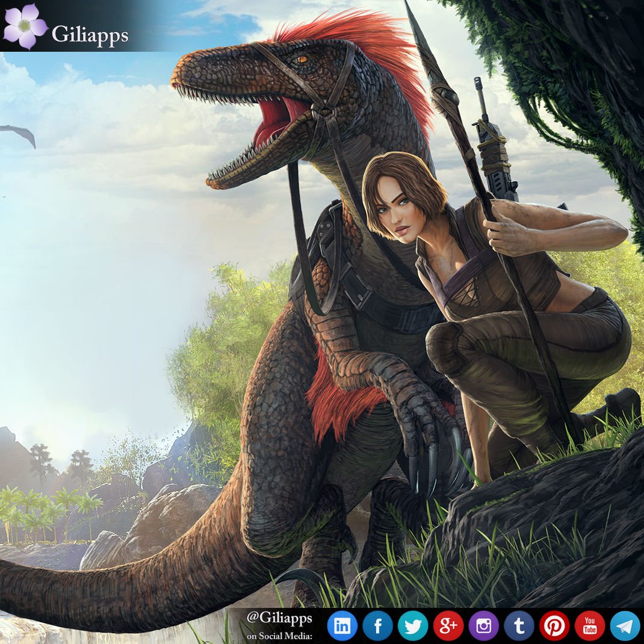Click the purple flower Giliapps logo
644x644 pixels.
tap(25, 26)
